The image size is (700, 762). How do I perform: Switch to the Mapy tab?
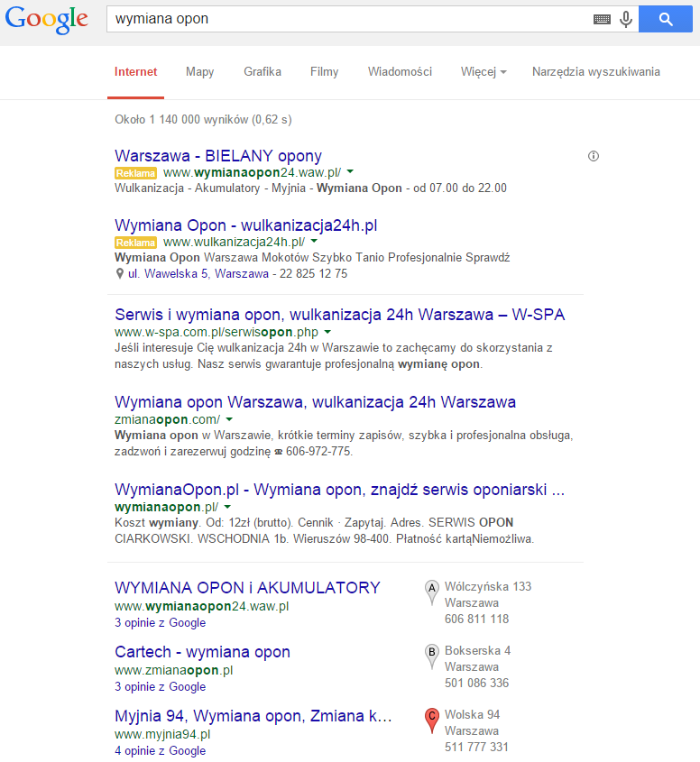[199, 72]
